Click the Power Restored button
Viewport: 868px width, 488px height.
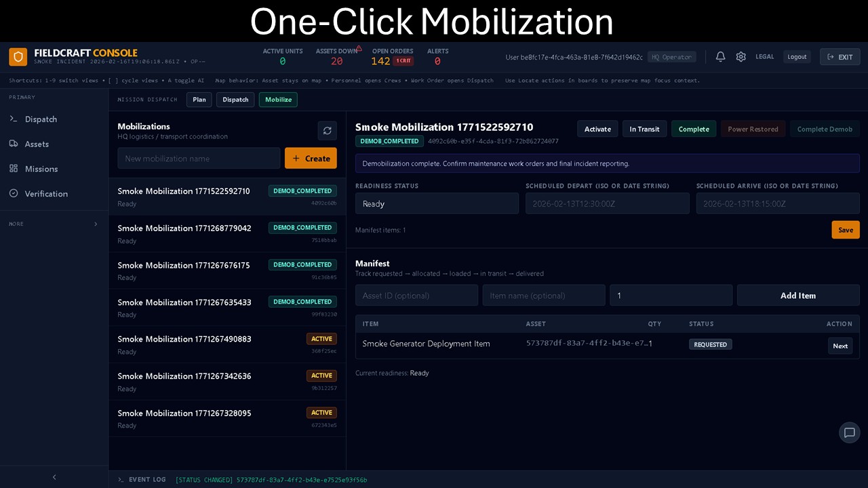coord(753,129)
